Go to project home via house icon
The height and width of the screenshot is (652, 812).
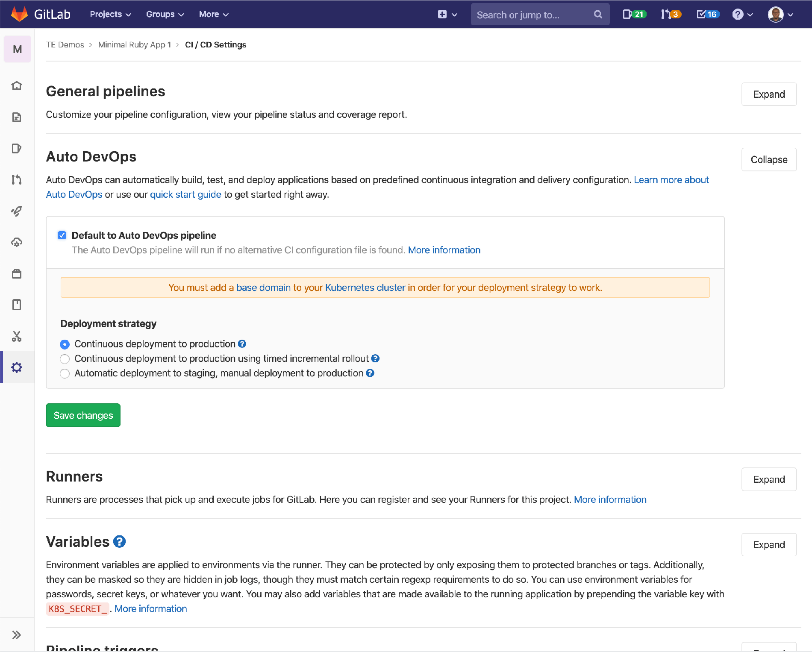17,86
